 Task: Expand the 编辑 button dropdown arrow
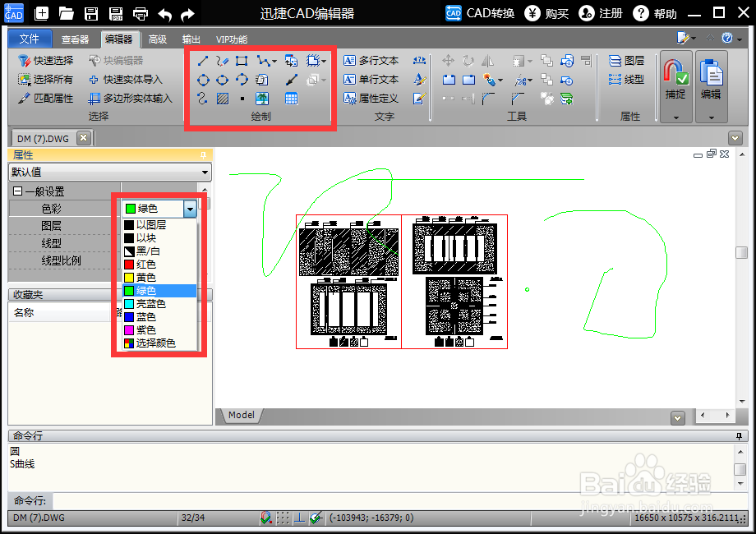[711, 117]
